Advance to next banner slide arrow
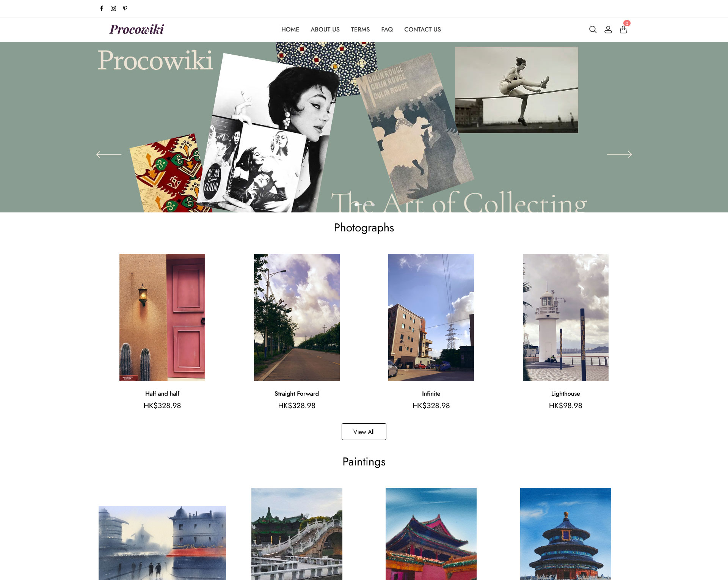This screenshot has height=580, width=728. (620, 154)
